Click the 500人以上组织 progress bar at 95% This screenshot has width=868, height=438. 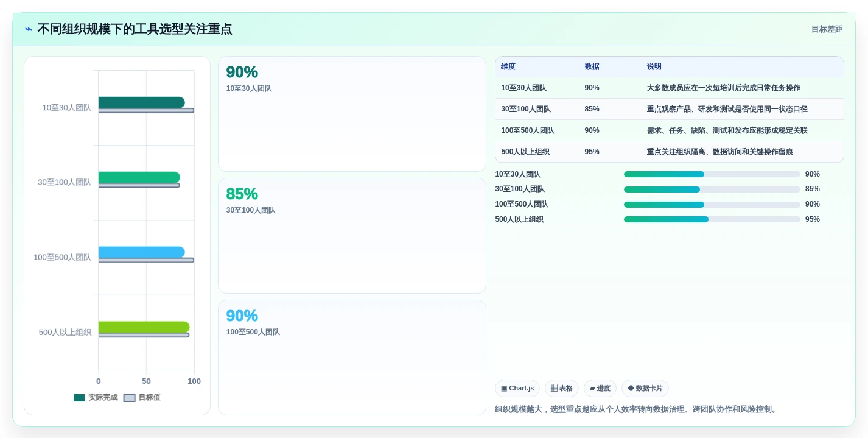pos(712,219)
